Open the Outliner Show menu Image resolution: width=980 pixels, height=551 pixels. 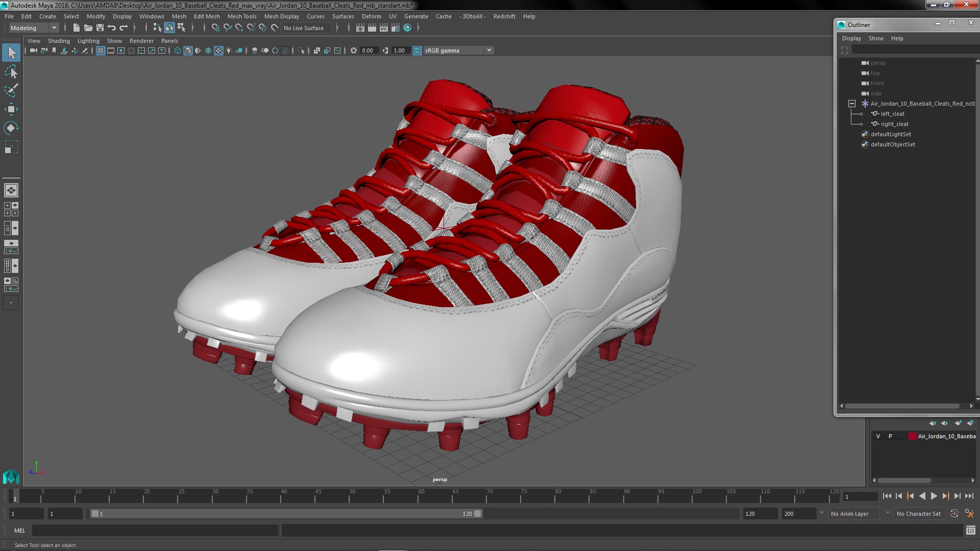pyautogui.click(x=876, y=38)
